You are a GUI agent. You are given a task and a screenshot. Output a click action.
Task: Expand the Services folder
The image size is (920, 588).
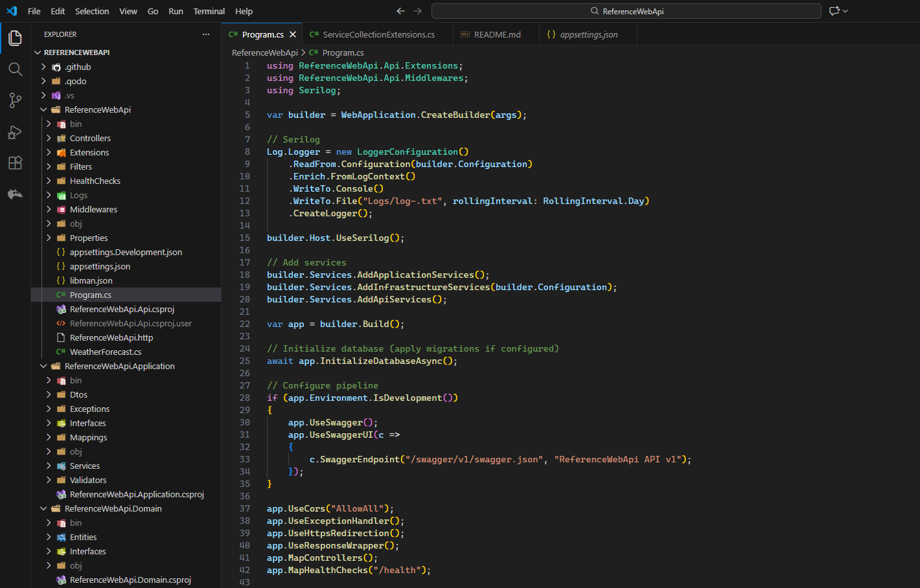coord(126,466)
